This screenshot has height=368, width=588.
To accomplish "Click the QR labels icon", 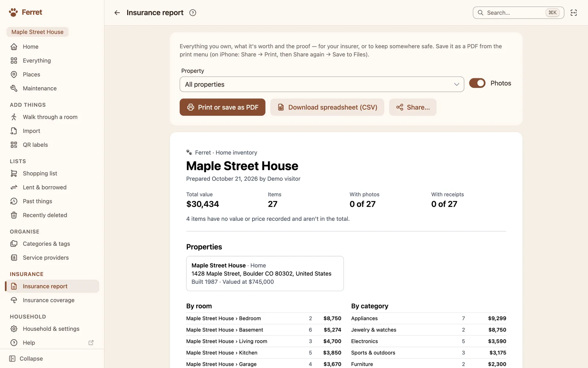I will (14, 145).
